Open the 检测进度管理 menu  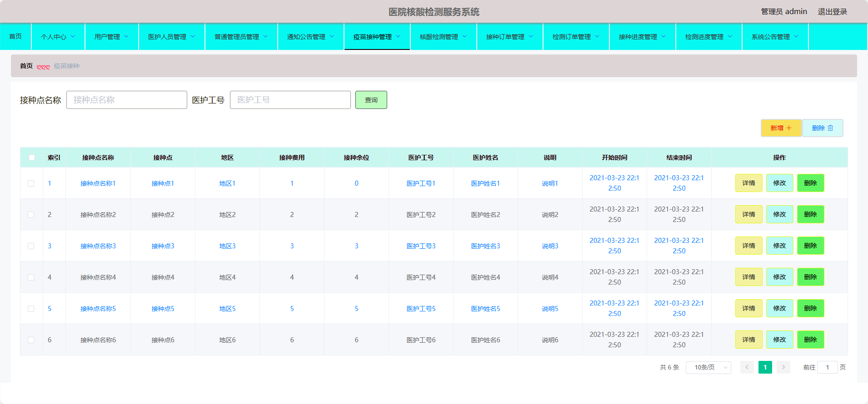coord(708,36)
